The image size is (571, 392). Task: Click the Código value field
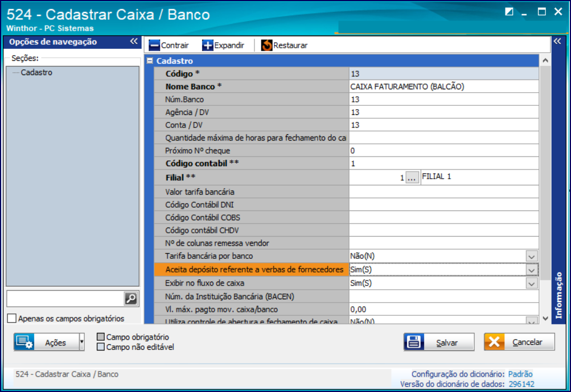[443, 74]
